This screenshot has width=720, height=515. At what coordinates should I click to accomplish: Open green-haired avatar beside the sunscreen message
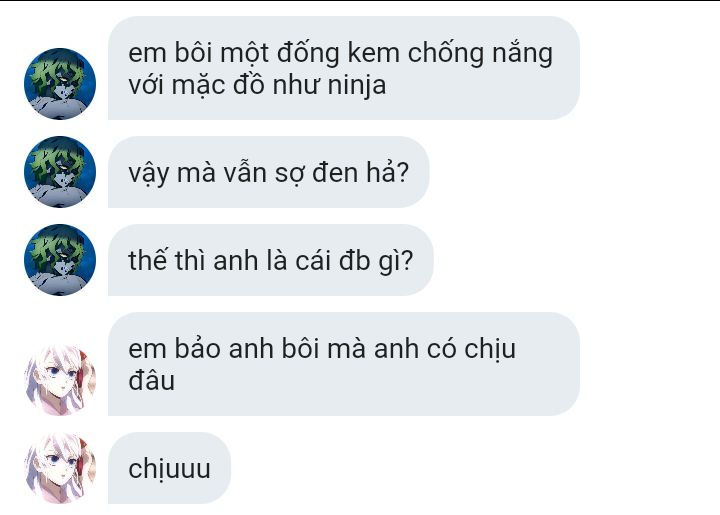pos(60,84)
